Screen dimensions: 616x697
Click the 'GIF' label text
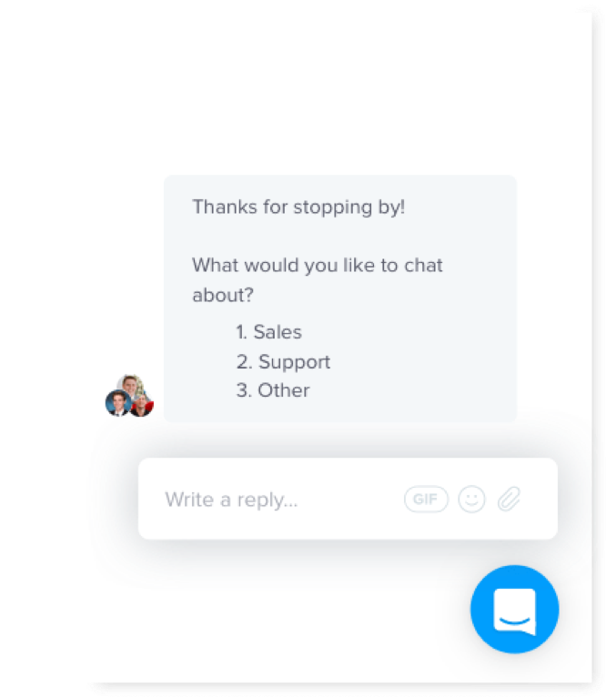[425, 500]
